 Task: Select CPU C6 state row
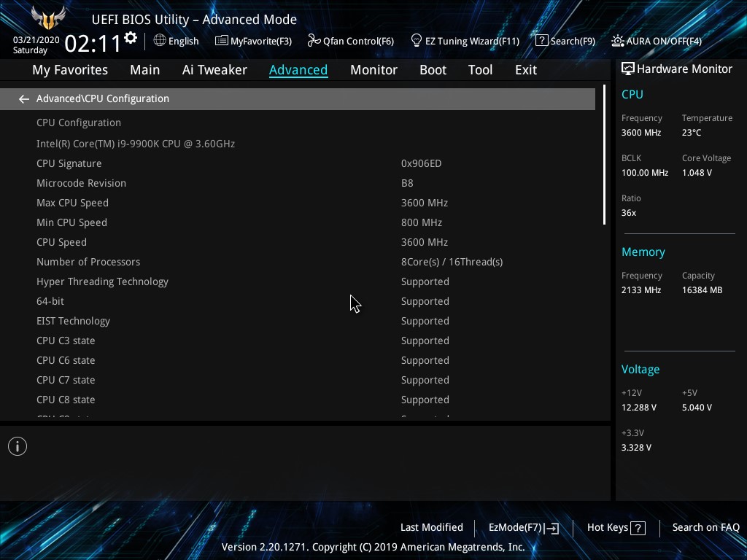(x=298, y=360)
